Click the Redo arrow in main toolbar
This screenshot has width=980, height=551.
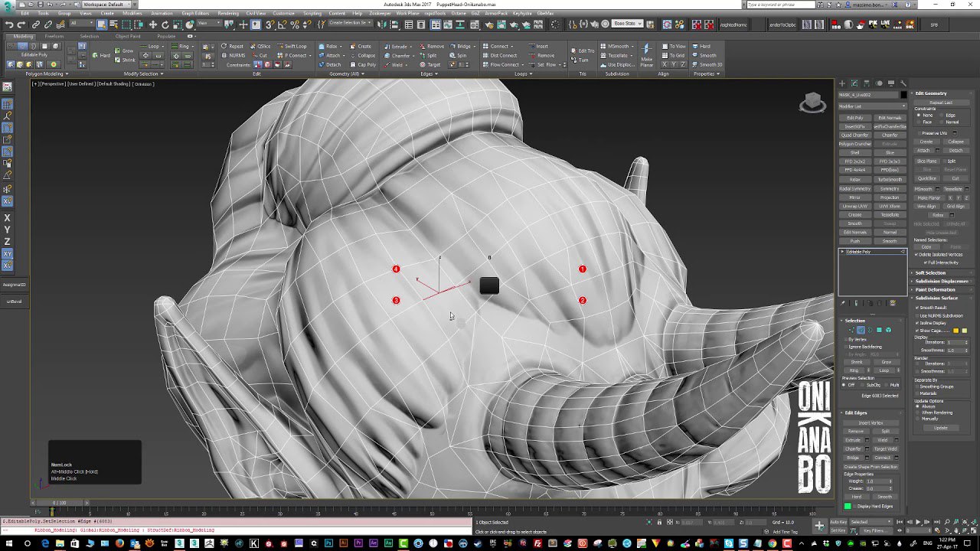(x=21, y=24)
